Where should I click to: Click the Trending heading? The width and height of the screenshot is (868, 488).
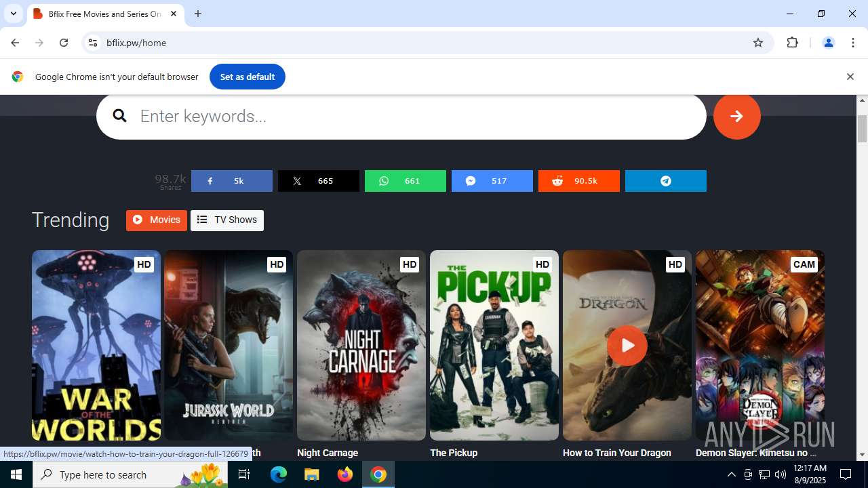click(71, 220)
